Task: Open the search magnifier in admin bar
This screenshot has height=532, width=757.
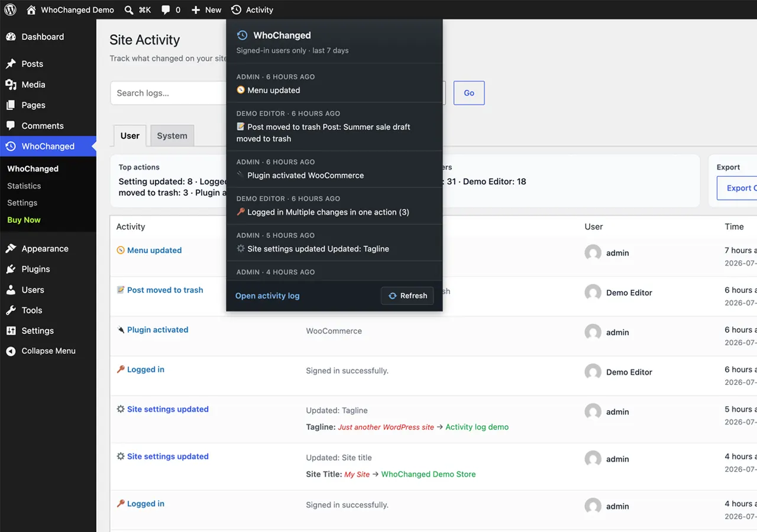Action: click(x=130, y=10)
